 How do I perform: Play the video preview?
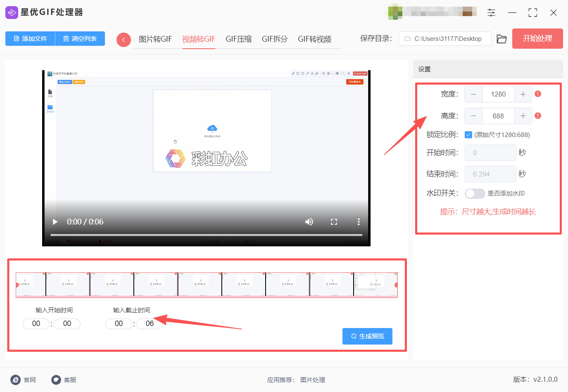pyautogui.click(x=55, y=222)
